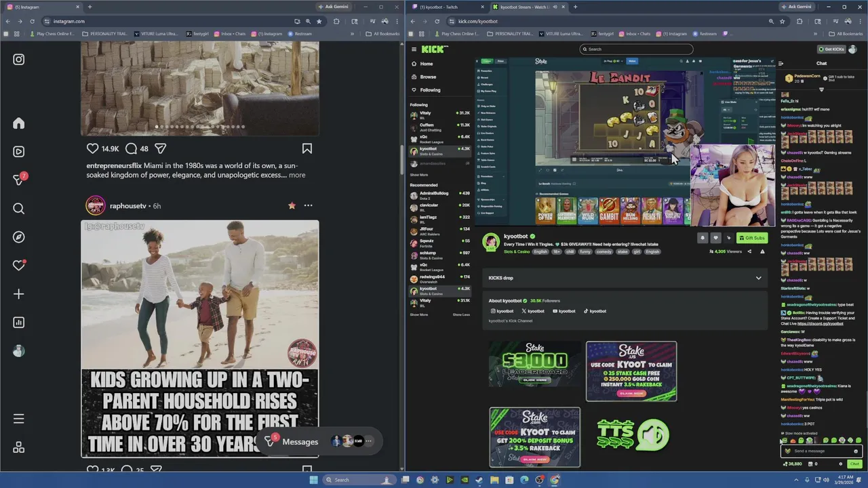This screenshot has width=868, height=488.
Task: Click the green Chat send button
Action: 854,464
